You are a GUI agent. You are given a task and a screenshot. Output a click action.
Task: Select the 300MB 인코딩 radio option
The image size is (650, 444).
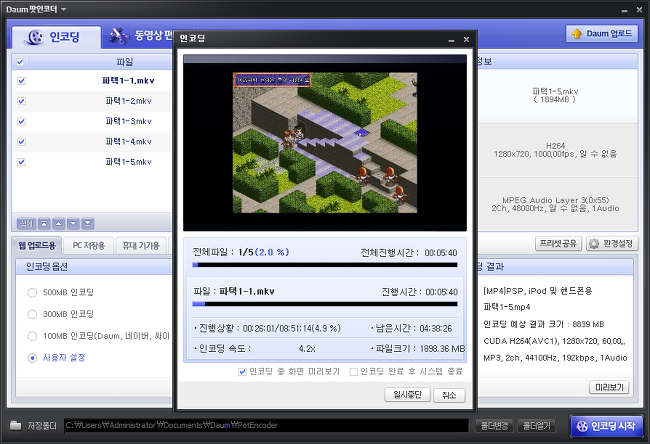(x=32, y=314)
